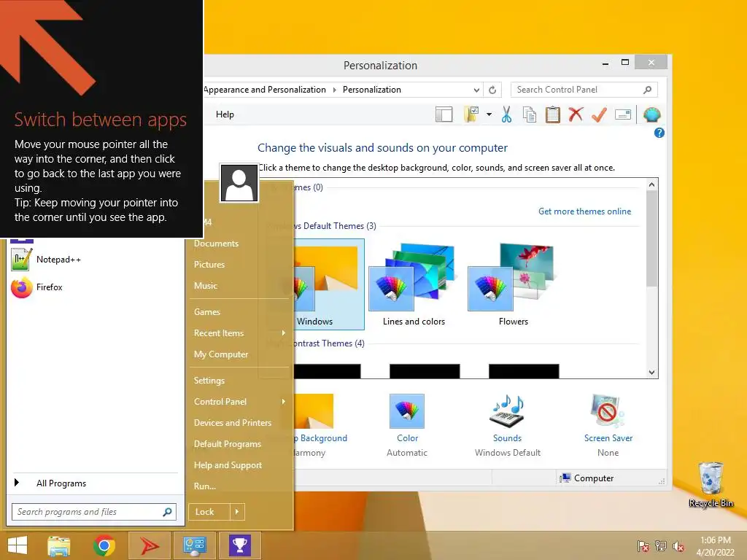Click the red arrow app on taskbar
The width and height of the screenshot is (747, 560).
[150, 545]
